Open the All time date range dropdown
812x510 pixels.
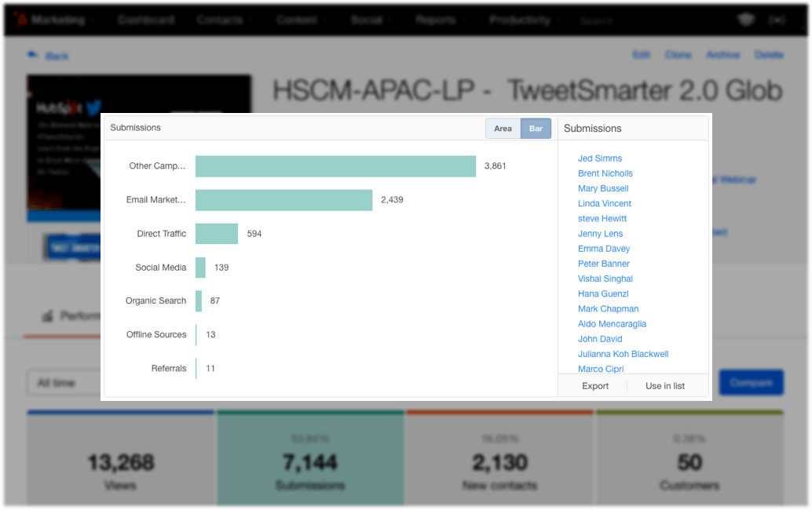point(64,383)
